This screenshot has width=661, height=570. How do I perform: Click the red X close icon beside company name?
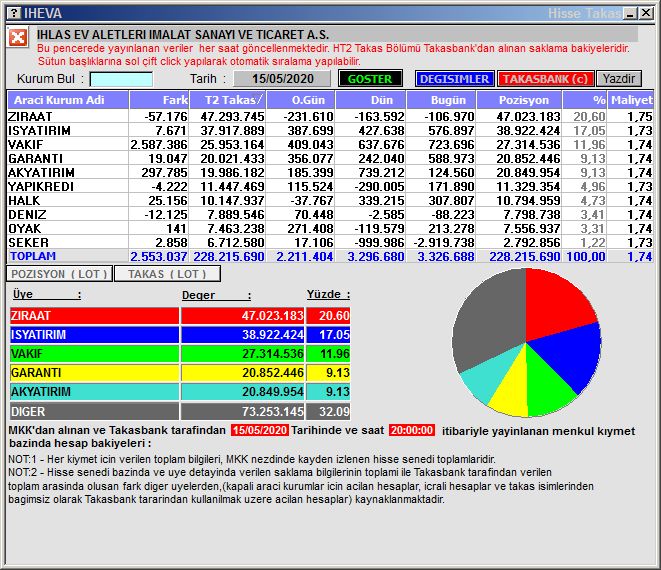coord(18,38)
